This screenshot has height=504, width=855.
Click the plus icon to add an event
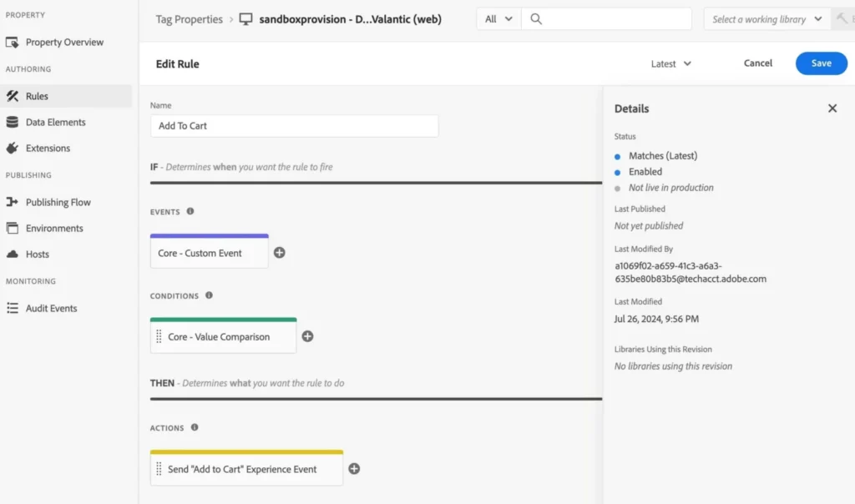coord(280,253)
